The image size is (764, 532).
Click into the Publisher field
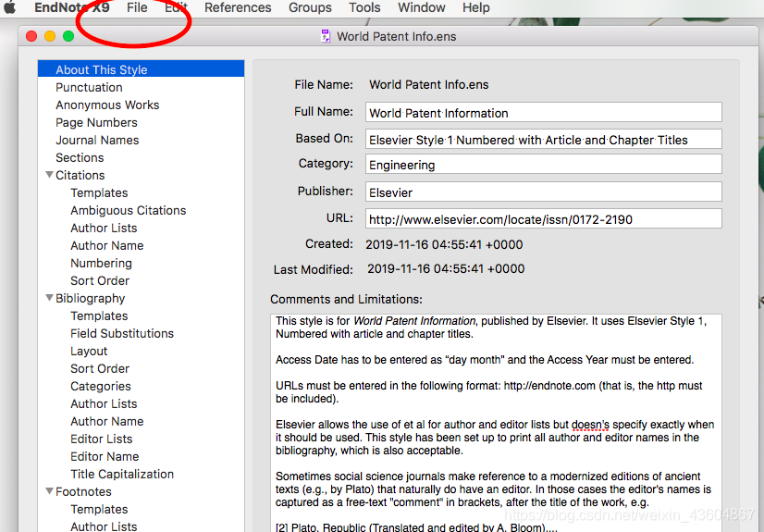543,192
